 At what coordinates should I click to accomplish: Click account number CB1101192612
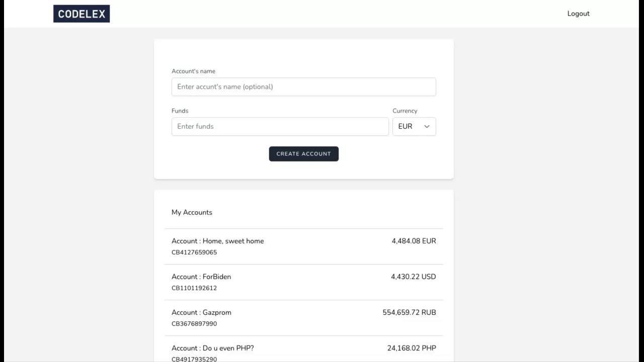coord(194,288)
